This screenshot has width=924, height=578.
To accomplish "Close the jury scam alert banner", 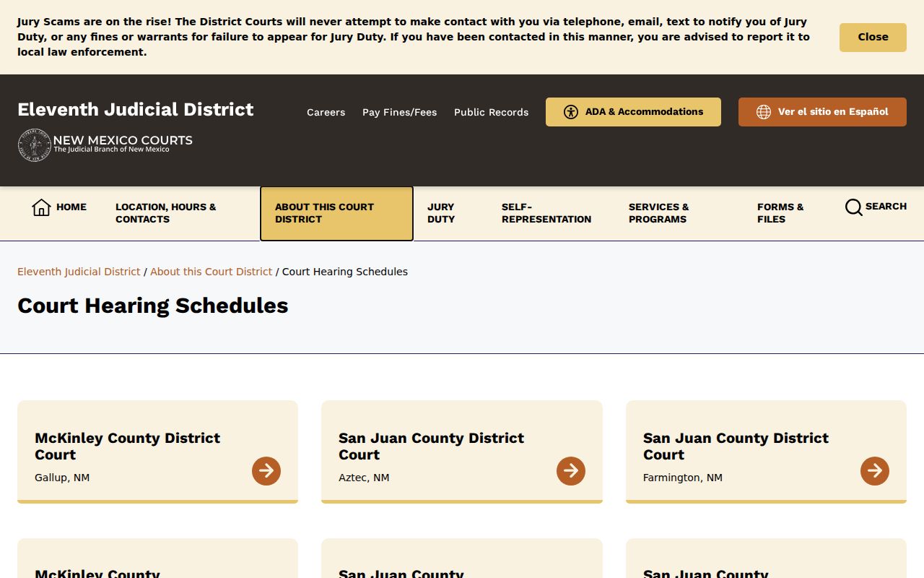I will tap(873, 38).
